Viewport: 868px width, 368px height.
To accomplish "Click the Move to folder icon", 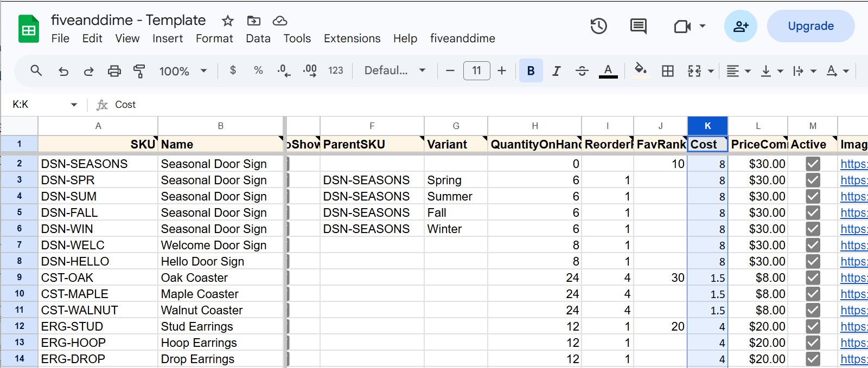I will coord(253,21).
